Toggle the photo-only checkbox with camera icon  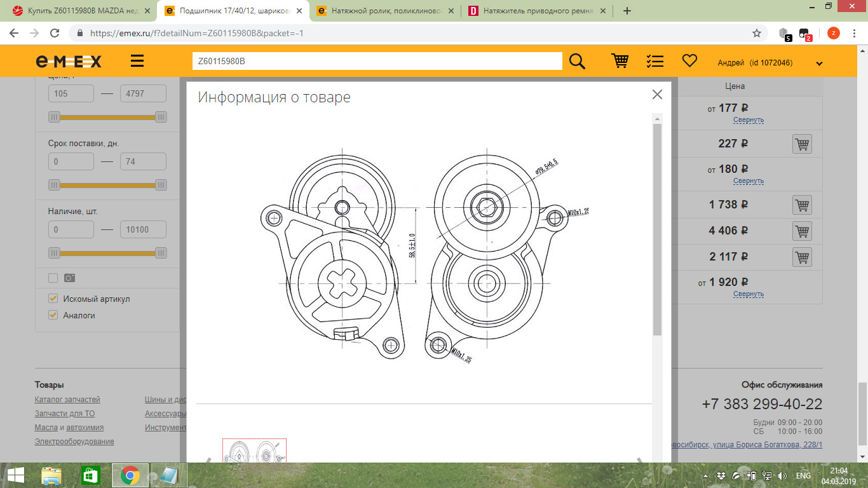pos(53,278)
